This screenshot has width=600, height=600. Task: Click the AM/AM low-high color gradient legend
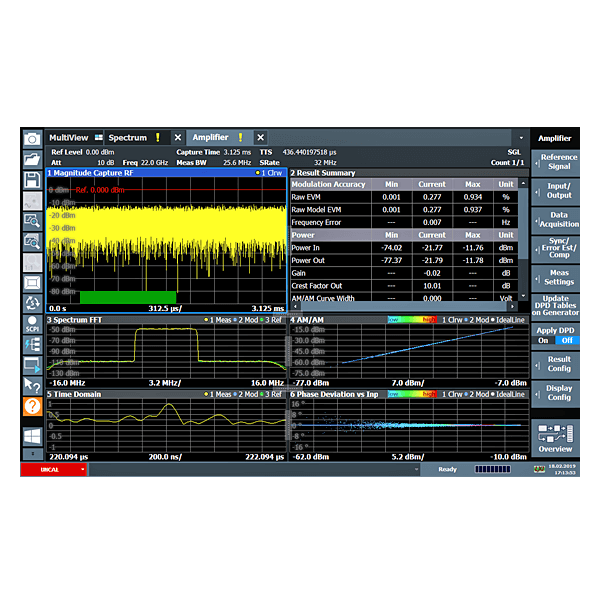click(x=412, y=320)
